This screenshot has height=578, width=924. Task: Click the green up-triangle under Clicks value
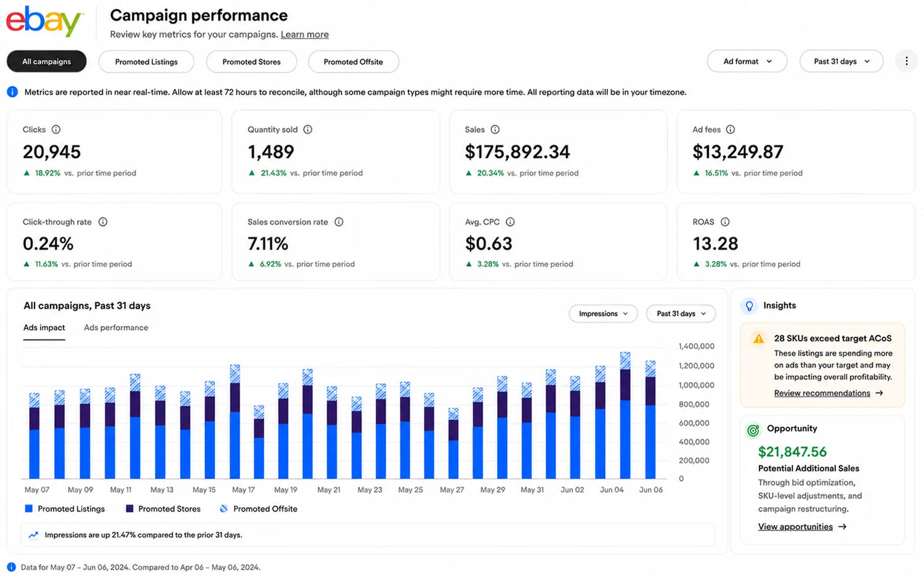[x=26, y=173]
